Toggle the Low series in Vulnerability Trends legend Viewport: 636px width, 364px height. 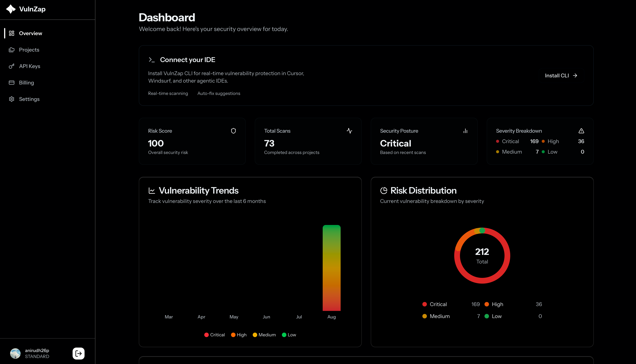pyautogui.click(x=289, y=335)
